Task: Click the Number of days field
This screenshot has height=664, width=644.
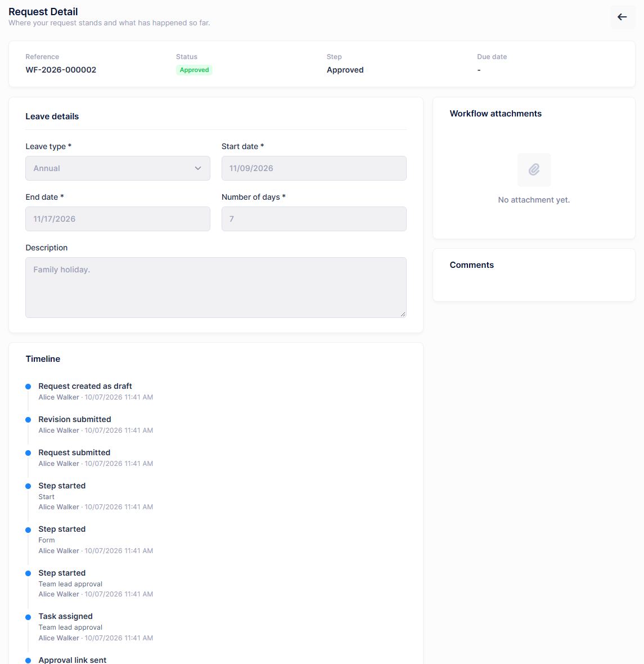Action: pyautogui.click(x=314, y=219)
